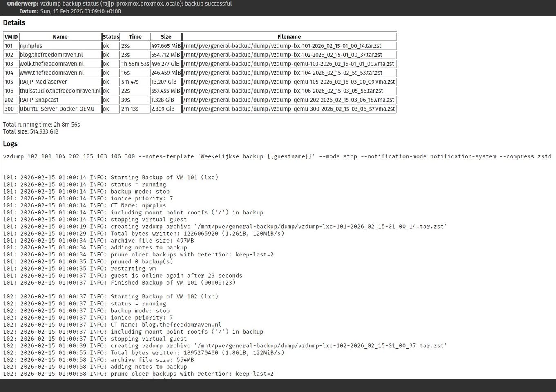Click log line 'Finished Backup of VM 101'
The width and height of the screenshot is (556, 392).
(119, 283)
